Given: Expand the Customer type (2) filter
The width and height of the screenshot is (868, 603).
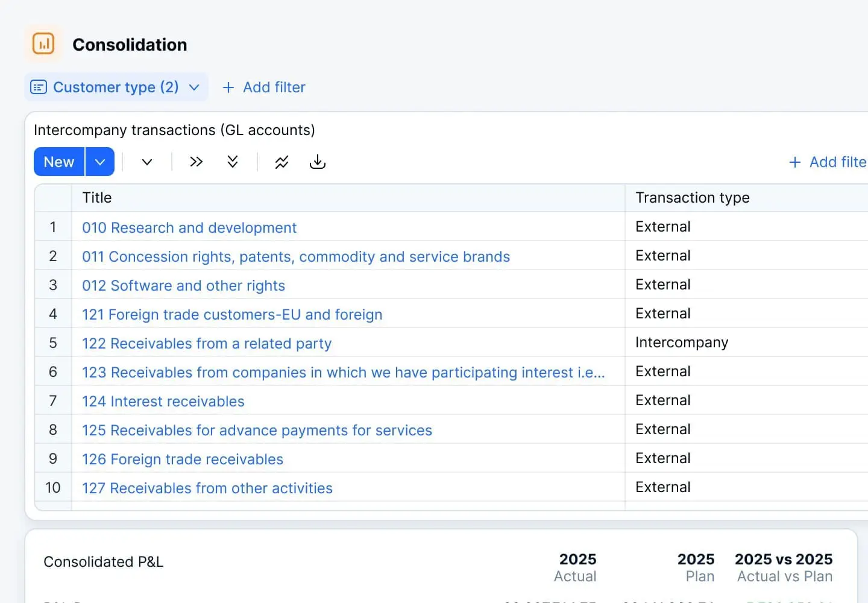Looking at the screenshot, I should (194, 87).
